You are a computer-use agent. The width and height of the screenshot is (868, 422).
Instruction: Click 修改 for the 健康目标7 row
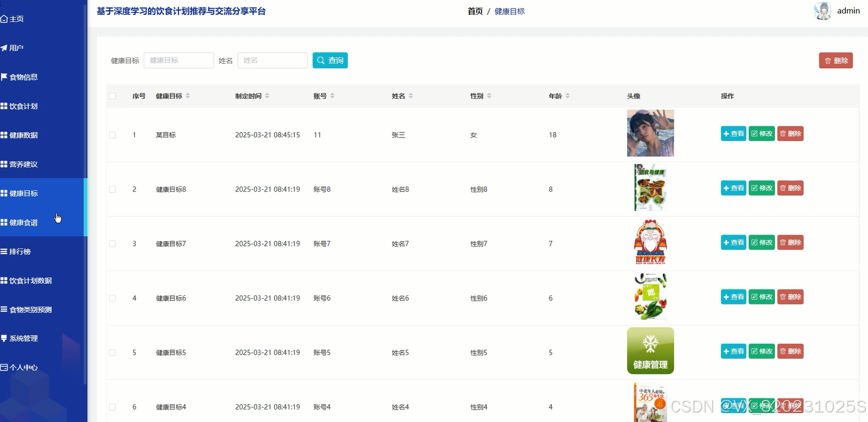click(762, 243)
